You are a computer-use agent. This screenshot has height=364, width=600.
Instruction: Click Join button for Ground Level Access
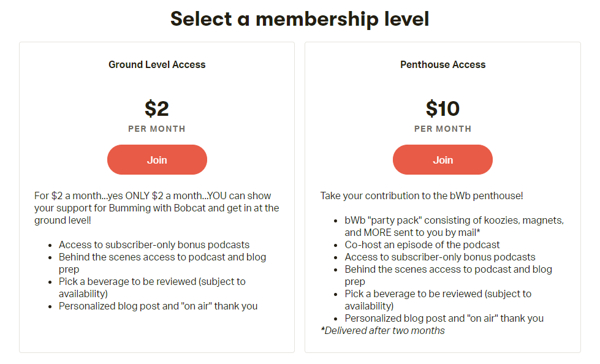(x=157, y=160)
